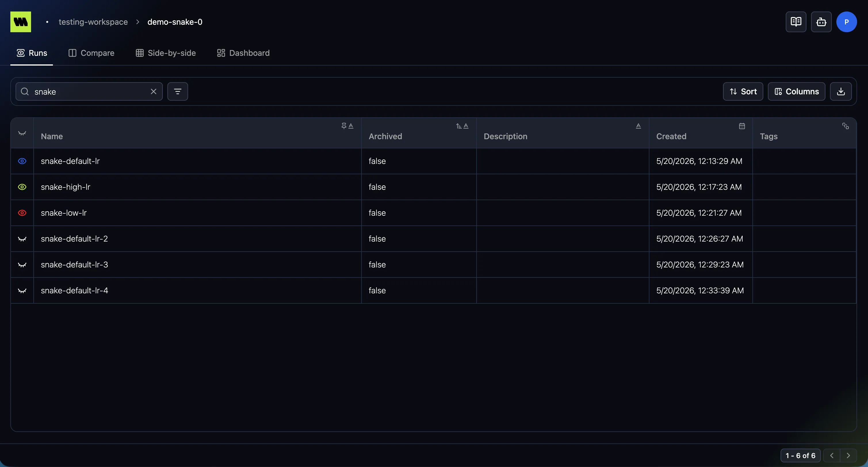
Task: Click the text-type icon in Description header
Action: (x=638, y=126)
